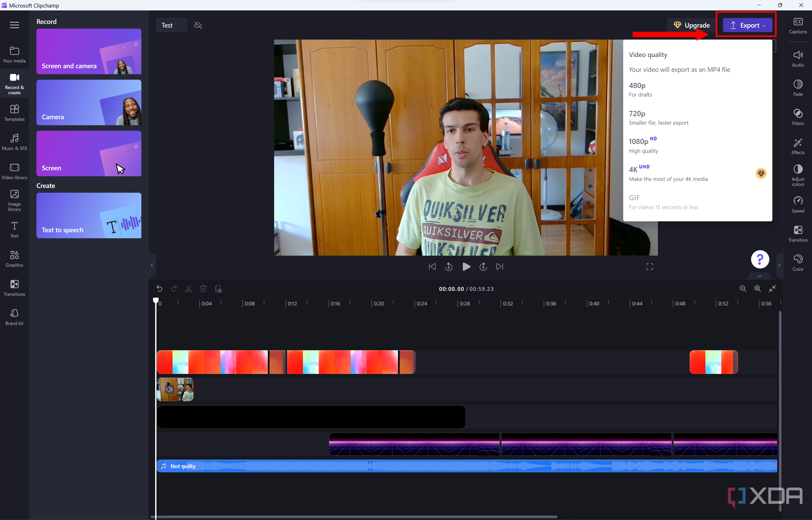Expand the Export dropdown

click(747, 25)
